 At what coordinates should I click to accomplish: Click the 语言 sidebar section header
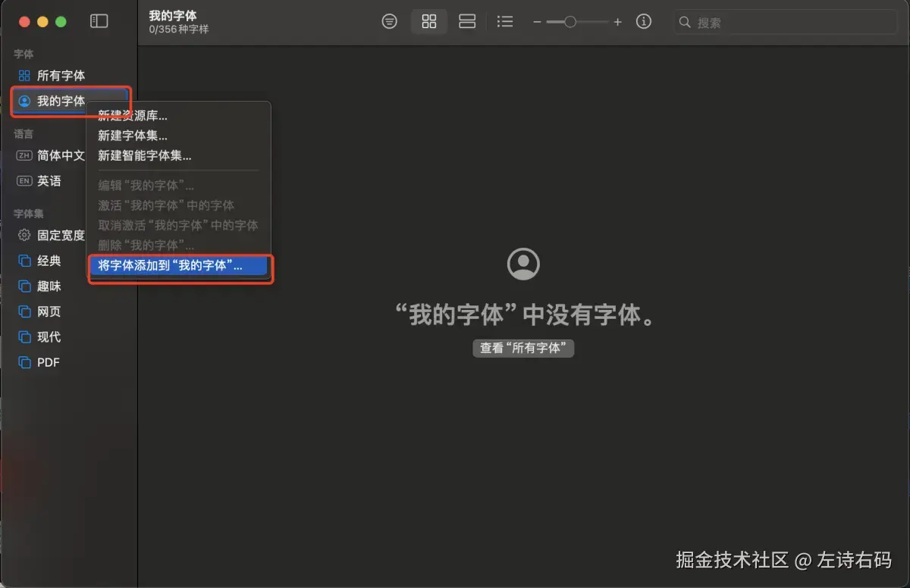(x=24, y=134)
